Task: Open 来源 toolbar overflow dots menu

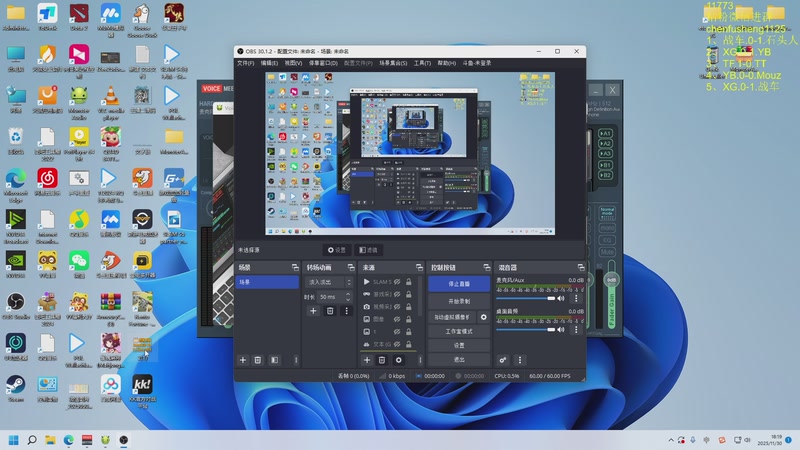Action: (x=420, y=360)
